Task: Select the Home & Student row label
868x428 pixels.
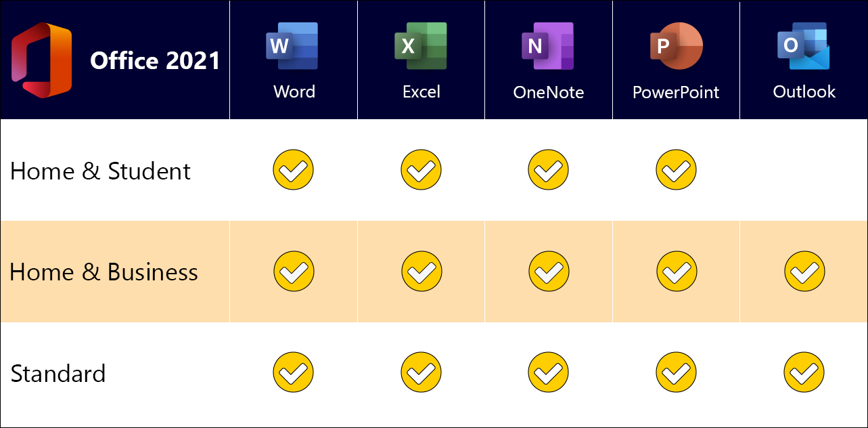Action: tap(101, 171)
